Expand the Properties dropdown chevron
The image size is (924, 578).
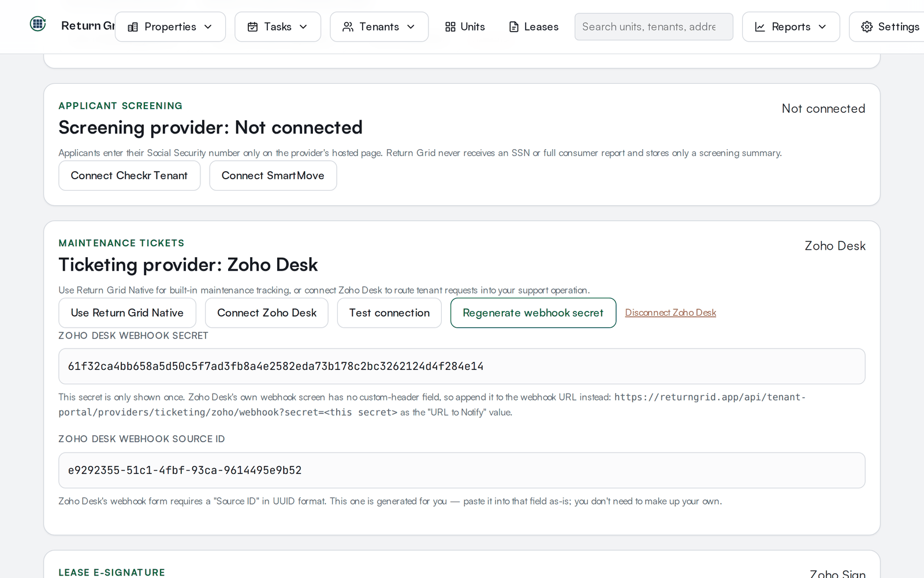tap(208, 27)
